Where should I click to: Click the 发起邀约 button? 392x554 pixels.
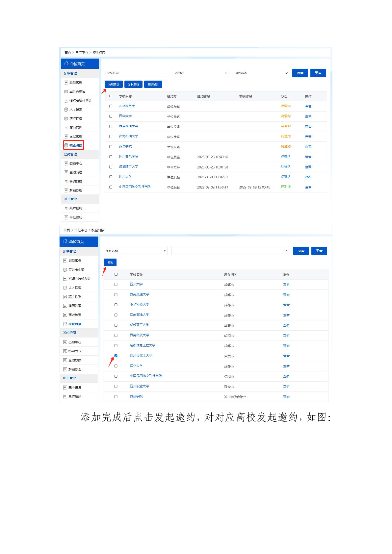[133, 85]
